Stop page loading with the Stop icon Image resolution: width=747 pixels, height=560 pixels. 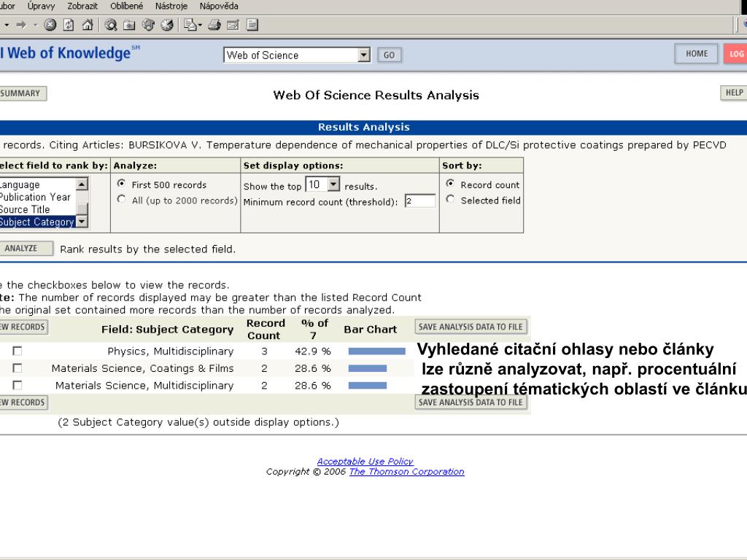[50, 25]
